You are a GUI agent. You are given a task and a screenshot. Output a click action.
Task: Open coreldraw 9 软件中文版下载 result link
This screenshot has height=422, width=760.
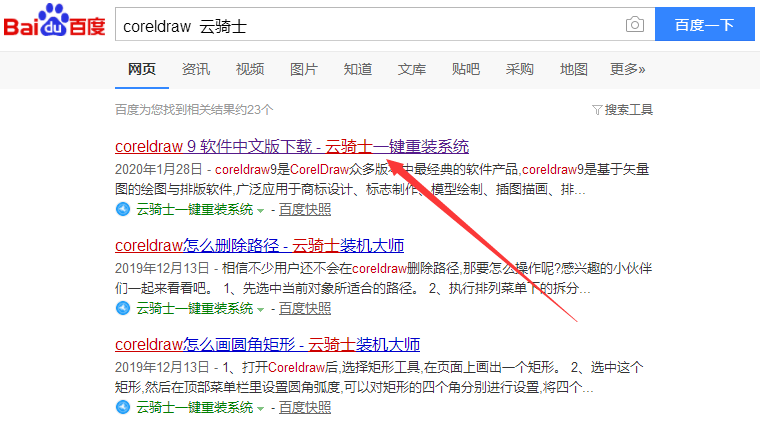point(292,146)
